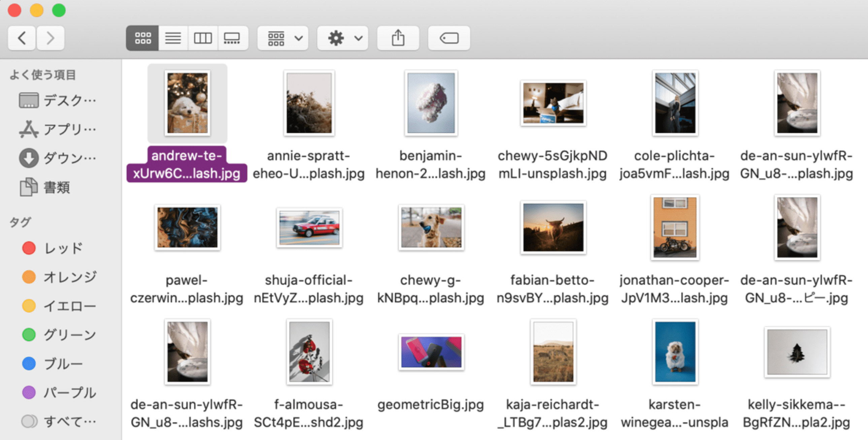Screen dimensions: 868x440
Task: Switch to list view
Action: coord(173,38)
